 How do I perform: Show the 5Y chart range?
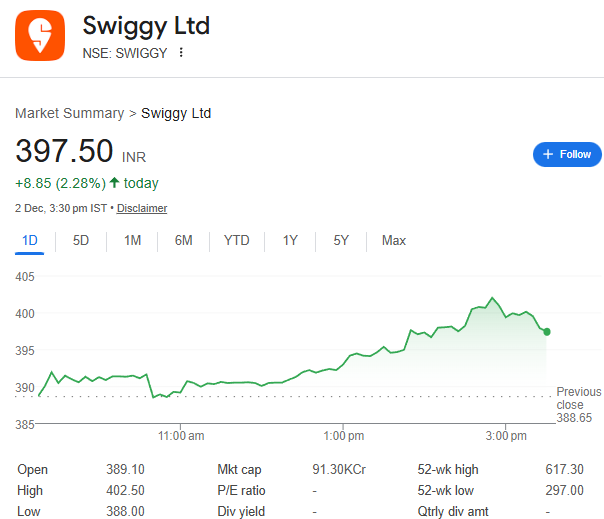point(341,240)
